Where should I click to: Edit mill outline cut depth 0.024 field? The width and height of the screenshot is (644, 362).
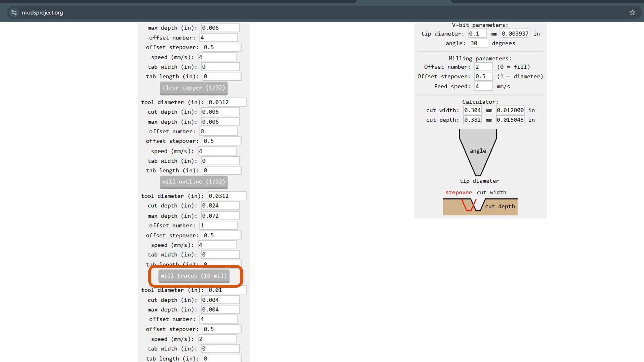[x=220, y=205]
